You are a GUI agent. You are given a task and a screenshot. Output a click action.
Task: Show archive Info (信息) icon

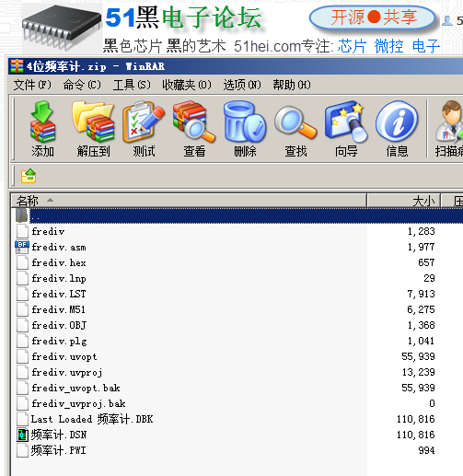point(397,122)
